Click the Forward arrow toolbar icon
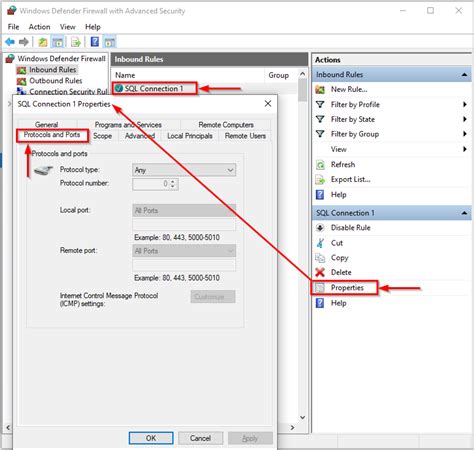Viewport: 474px width, 450px height. tap(24, 42)
